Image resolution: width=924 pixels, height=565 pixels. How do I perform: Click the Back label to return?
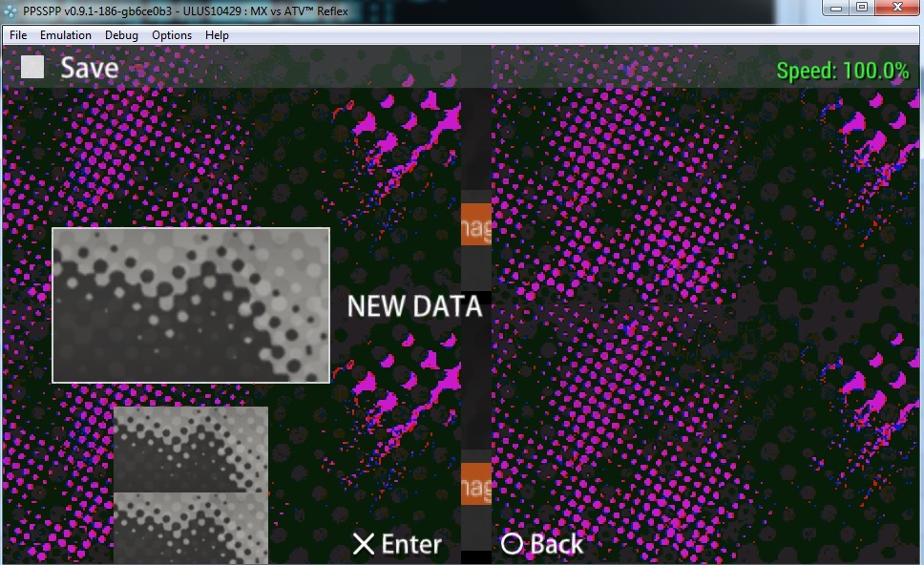[x=541, y=544]
